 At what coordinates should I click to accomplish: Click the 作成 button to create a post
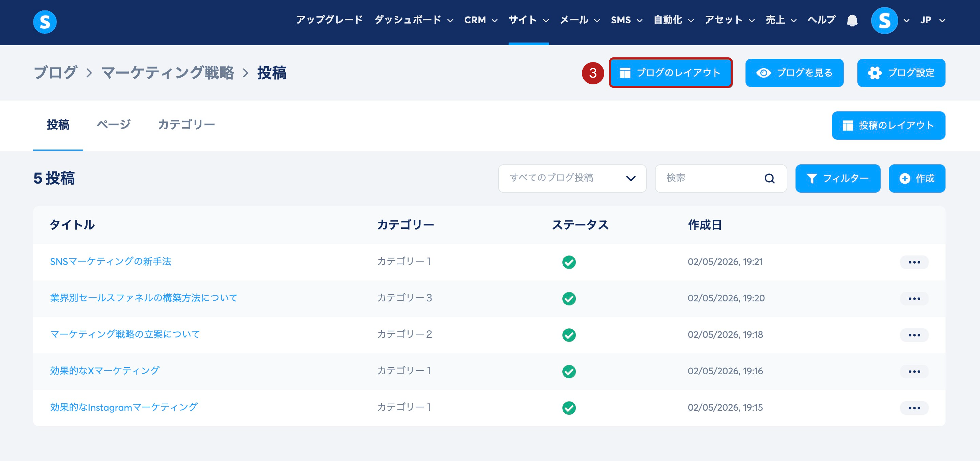click(916, 178)
